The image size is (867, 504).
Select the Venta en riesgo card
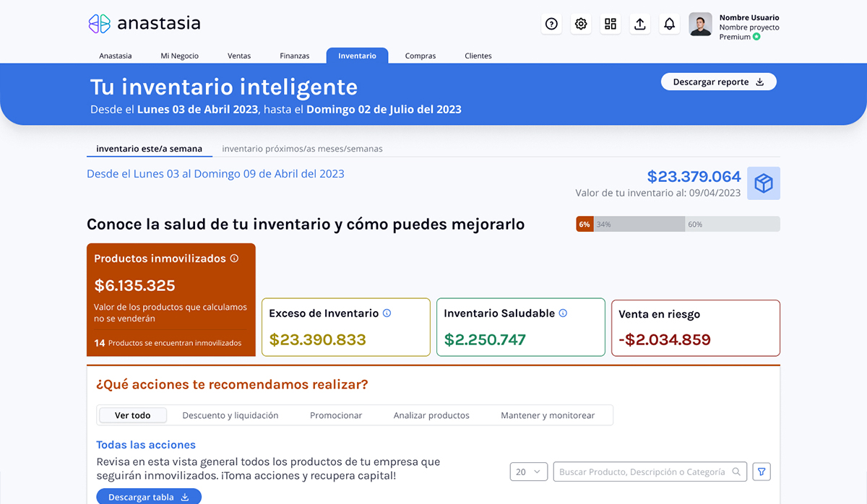pos(696,328)
